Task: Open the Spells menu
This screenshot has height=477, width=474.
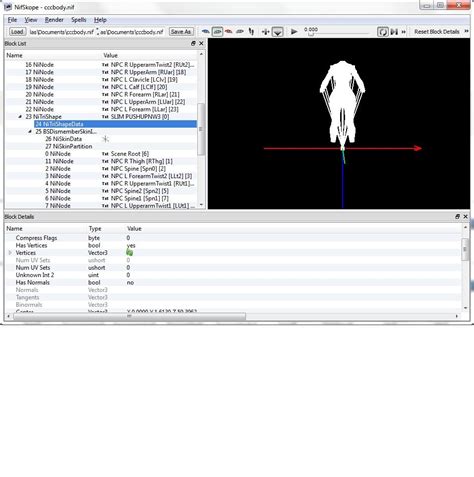Action: coord(79,20)
